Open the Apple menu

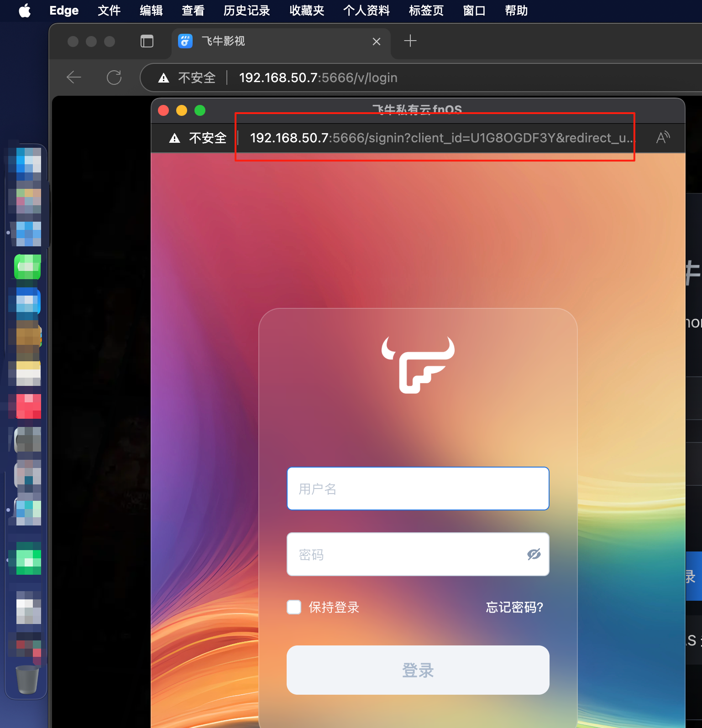(25, 10)
